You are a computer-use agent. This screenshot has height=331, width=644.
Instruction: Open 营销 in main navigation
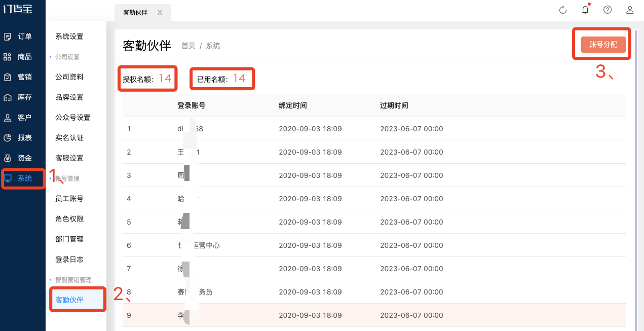(25, 77)
